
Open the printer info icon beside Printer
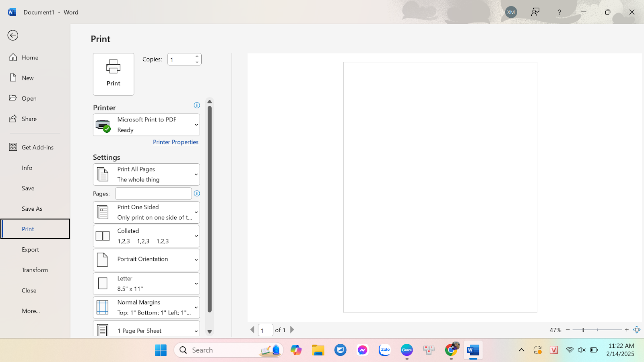pyautogui.click(x=197, y=105)
